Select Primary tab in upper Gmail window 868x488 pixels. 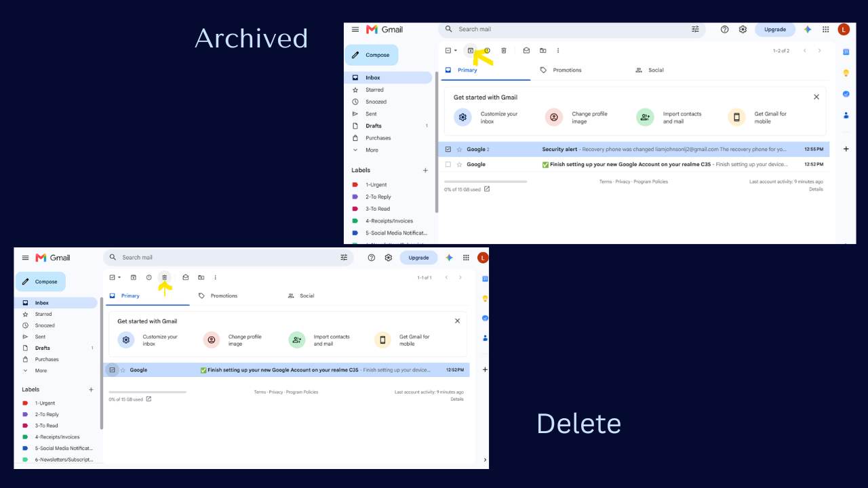[x=486, y=70]
